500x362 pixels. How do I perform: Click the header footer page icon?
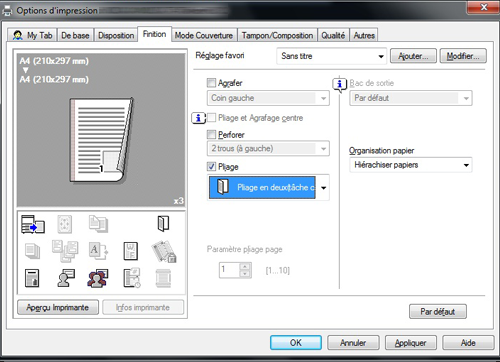tap(32, 278)
